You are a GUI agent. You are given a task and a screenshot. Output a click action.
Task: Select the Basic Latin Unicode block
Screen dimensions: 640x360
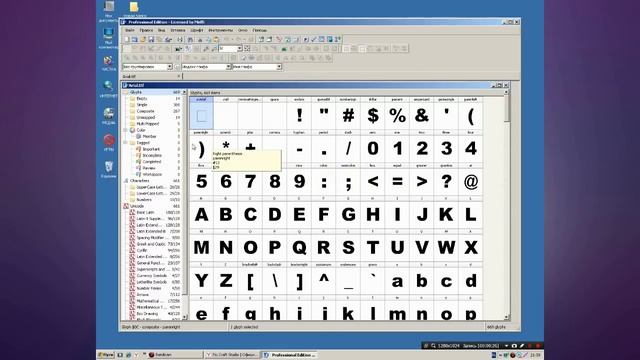coord(145,212)
